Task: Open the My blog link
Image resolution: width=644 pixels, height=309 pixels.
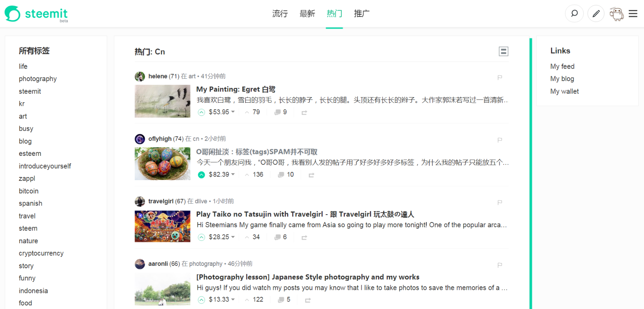Action: pos(562,79)
